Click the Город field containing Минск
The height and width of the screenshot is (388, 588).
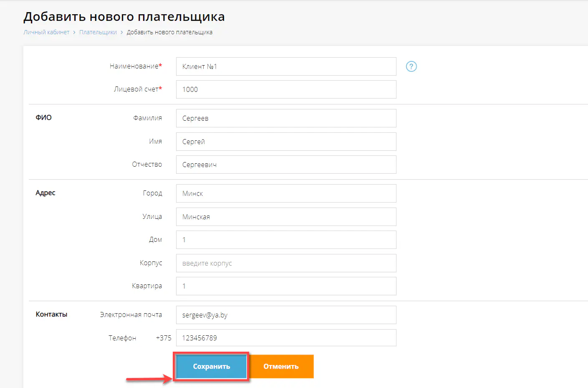coord(286,193)
